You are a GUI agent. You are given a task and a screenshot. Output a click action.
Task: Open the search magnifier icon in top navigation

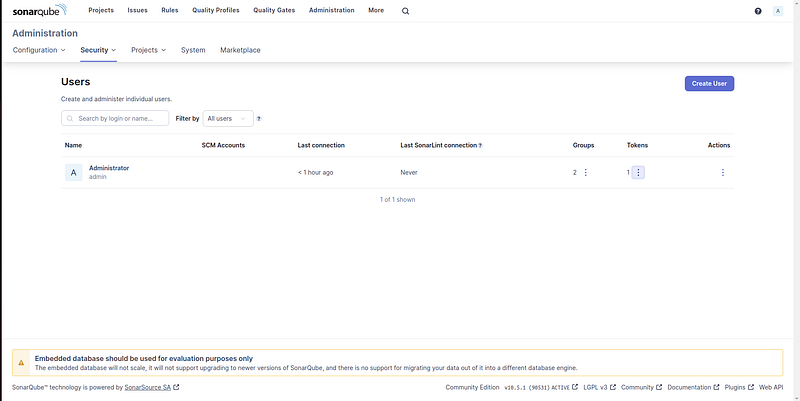[x=405, y=11]
